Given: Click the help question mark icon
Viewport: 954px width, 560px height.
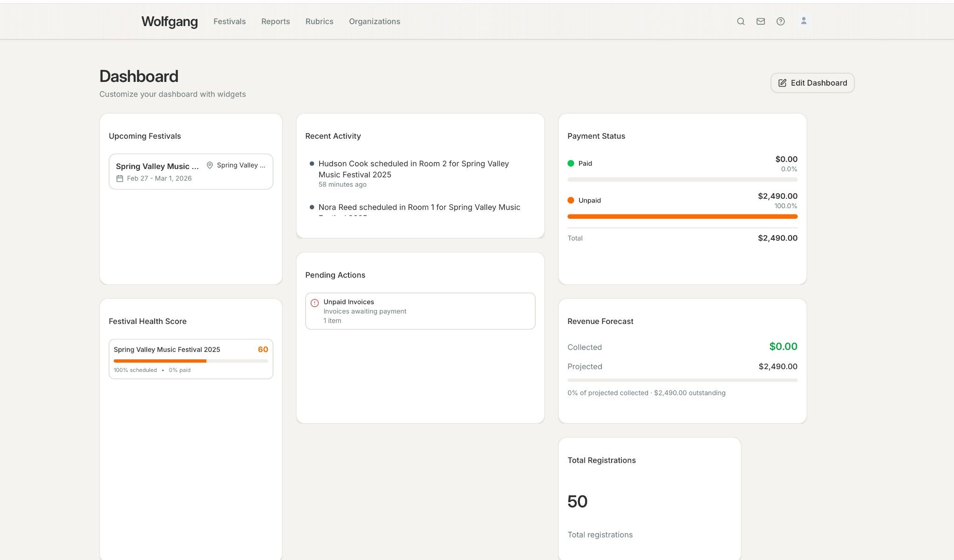Looking at the screenshot, I should (x=781, y=21).
